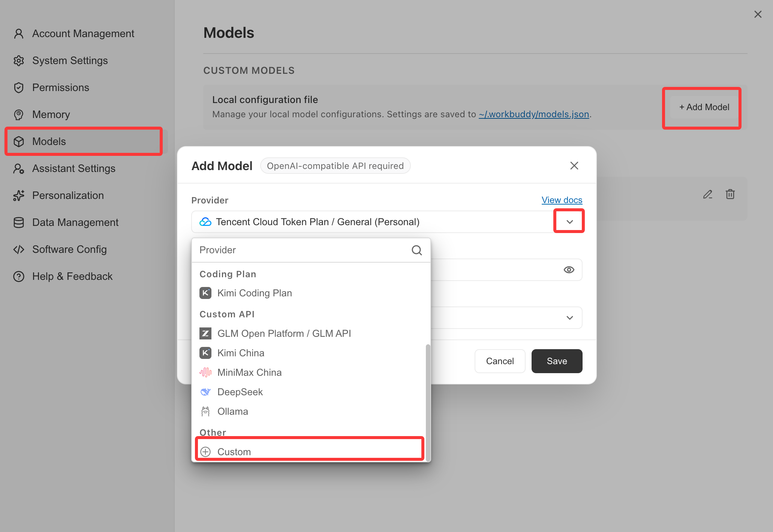Choose Custom provider option
773x532 pixels.
tap(309, 451)
